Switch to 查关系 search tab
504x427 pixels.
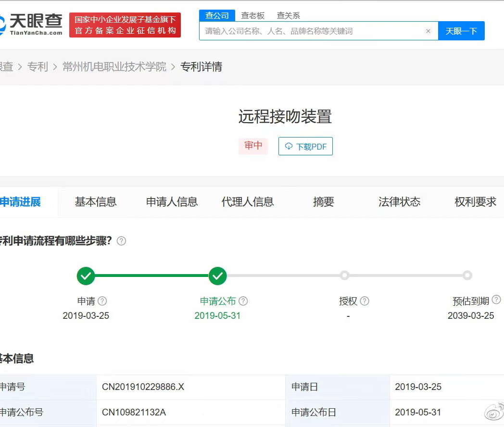288,15
